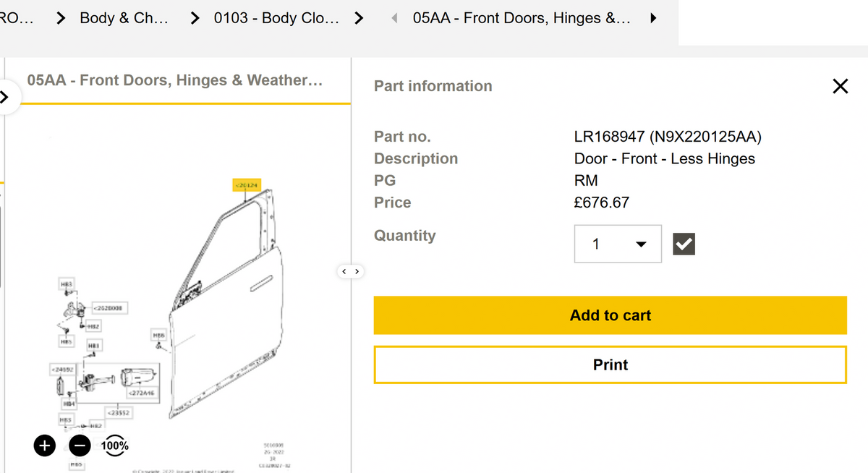Select the 24692 callout label in diagram
Viewport: 868px width, 473px height.
pos(61,370)
